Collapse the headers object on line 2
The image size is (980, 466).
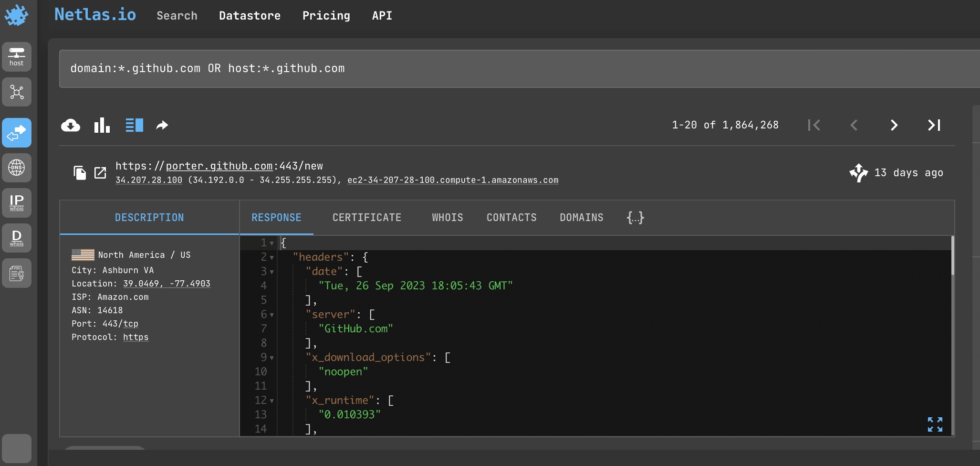pyautogui.click(x=272, y=258)
